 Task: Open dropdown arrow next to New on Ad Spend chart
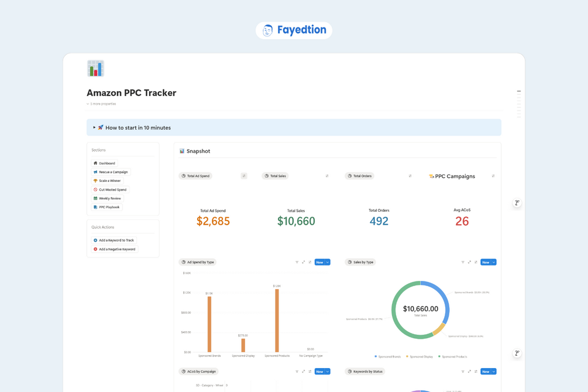(x=328, y=262)
